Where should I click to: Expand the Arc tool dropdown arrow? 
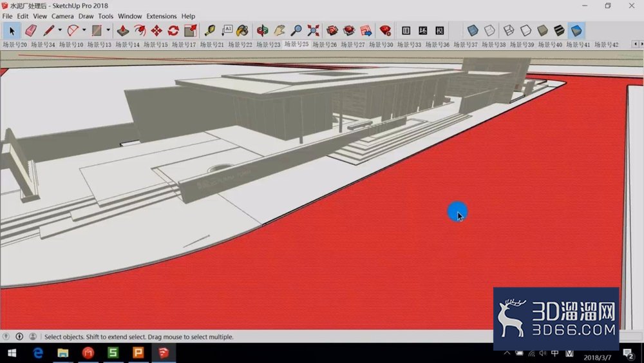[x=84, y=30]
